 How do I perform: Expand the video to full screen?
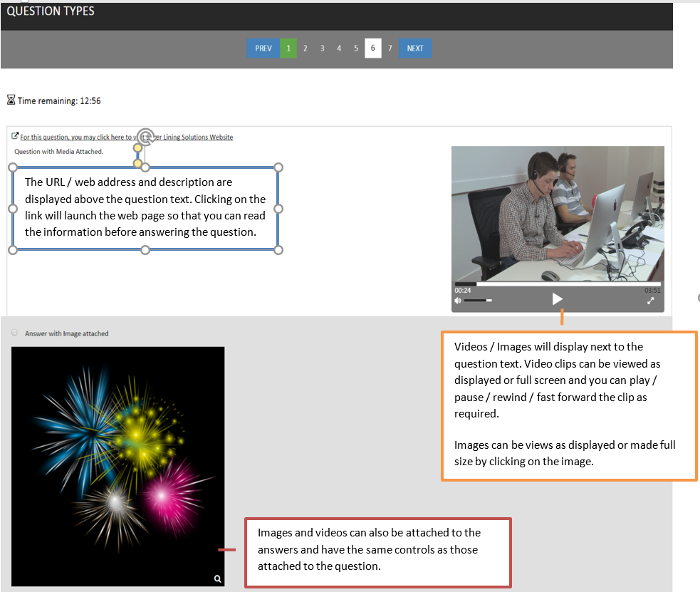[650, 301]
